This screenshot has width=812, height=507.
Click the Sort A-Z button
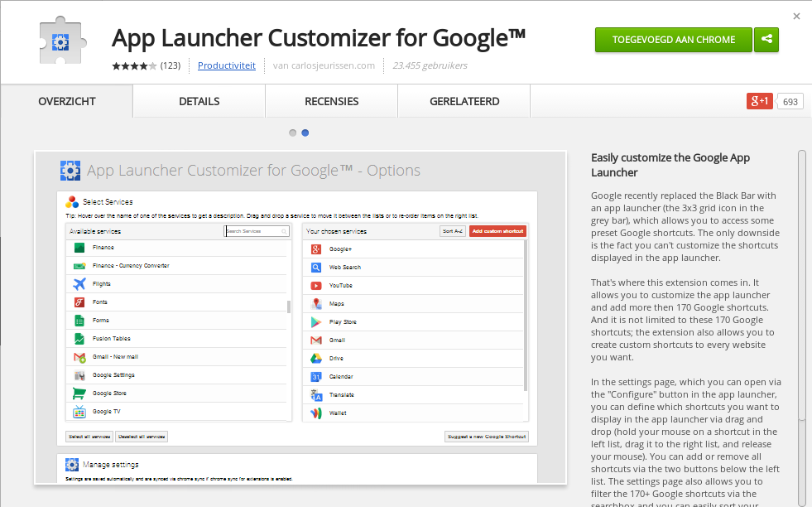tap(453, 231)
